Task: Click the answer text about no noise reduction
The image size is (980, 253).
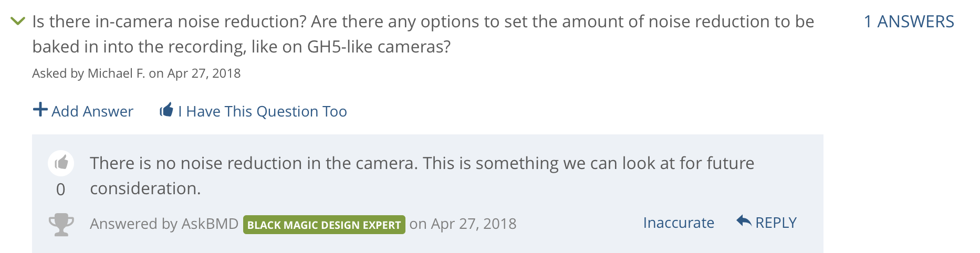Action: pos(422,176)
